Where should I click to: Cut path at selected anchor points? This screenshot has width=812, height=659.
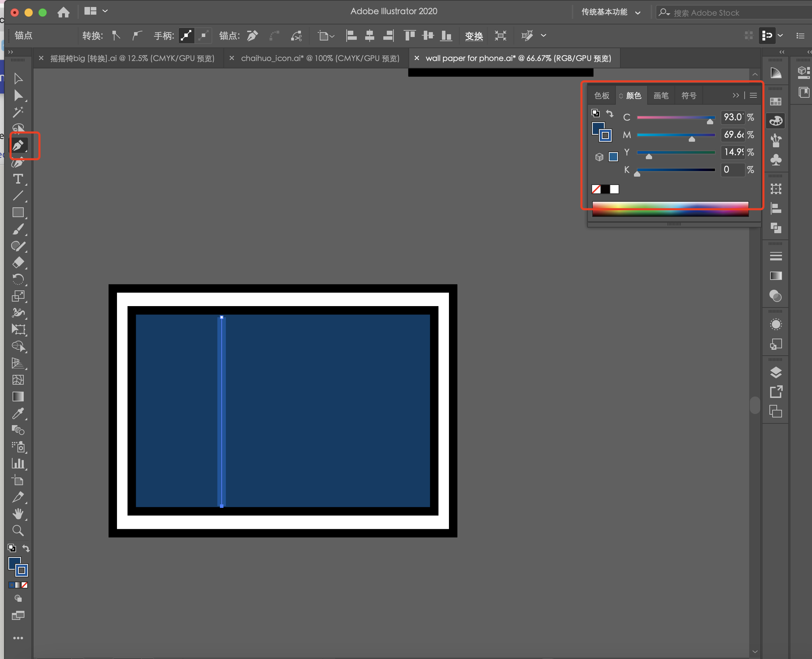296,36
